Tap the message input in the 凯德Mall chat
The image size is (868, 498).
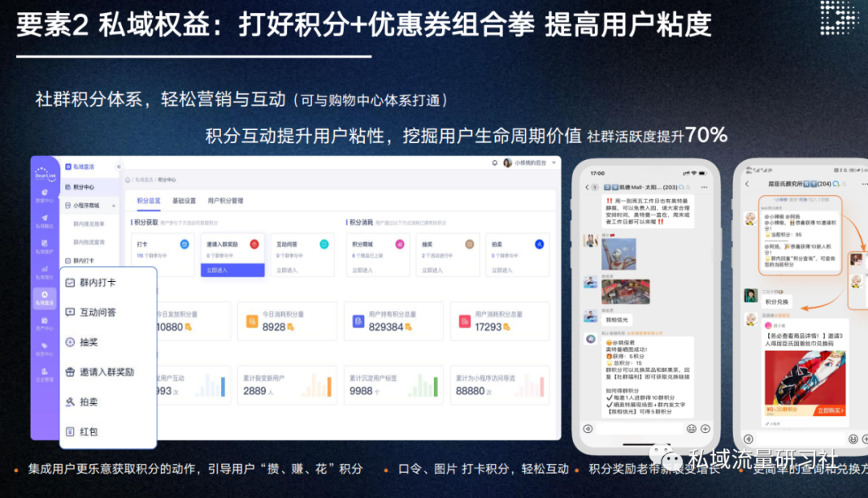pyautogui.click(x=640, y=429)
